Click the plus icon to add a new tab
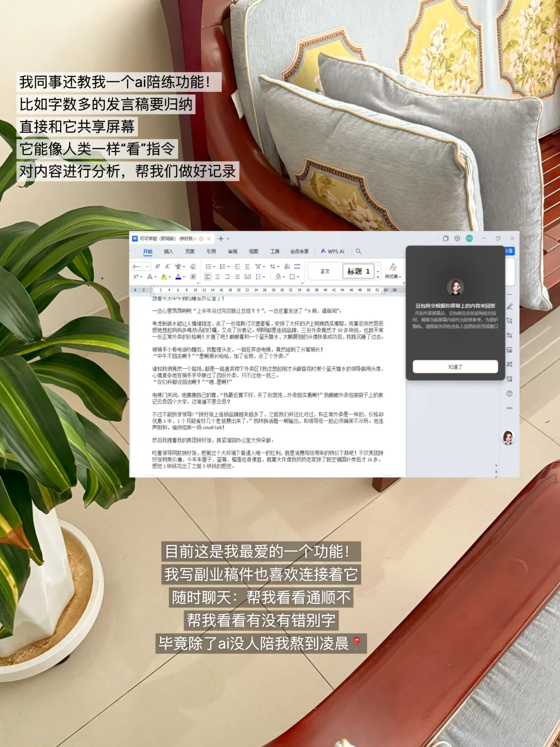 click(x=220, y=239)
